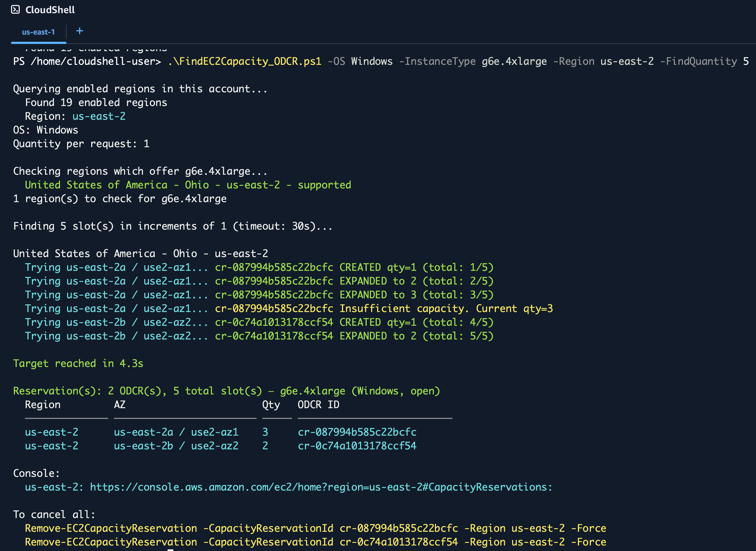
Task: Click the 'Quantity per request: 1' line
Action: click(x=81, y=144)
